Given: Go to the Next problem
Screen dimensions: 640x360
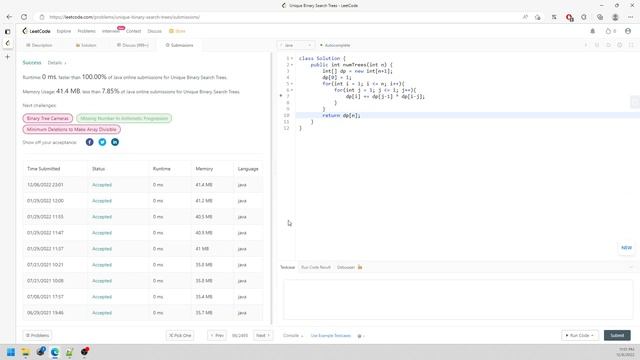Looking at the screenshot, I should pos(263,336).
